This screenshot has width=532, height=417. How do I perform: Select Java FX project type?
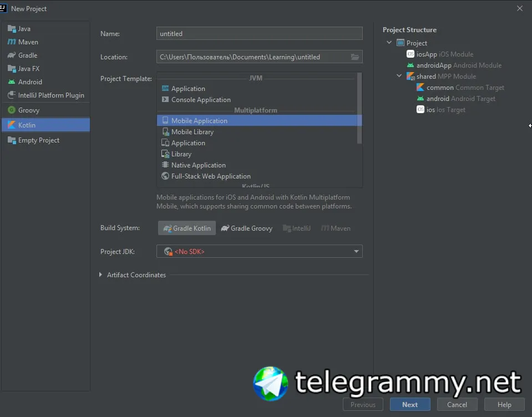(x=45, y=68)
